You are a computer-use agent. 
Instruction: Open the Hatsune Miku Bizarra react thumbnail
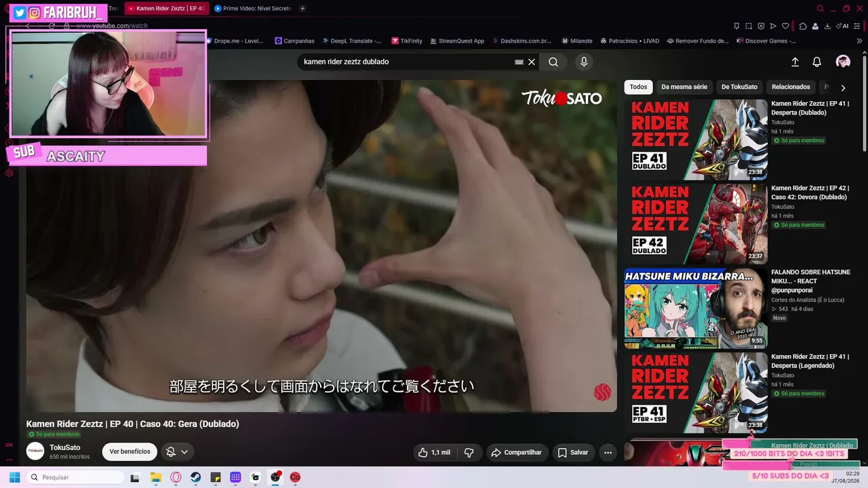pyautogui.click(x=696, y=308)
